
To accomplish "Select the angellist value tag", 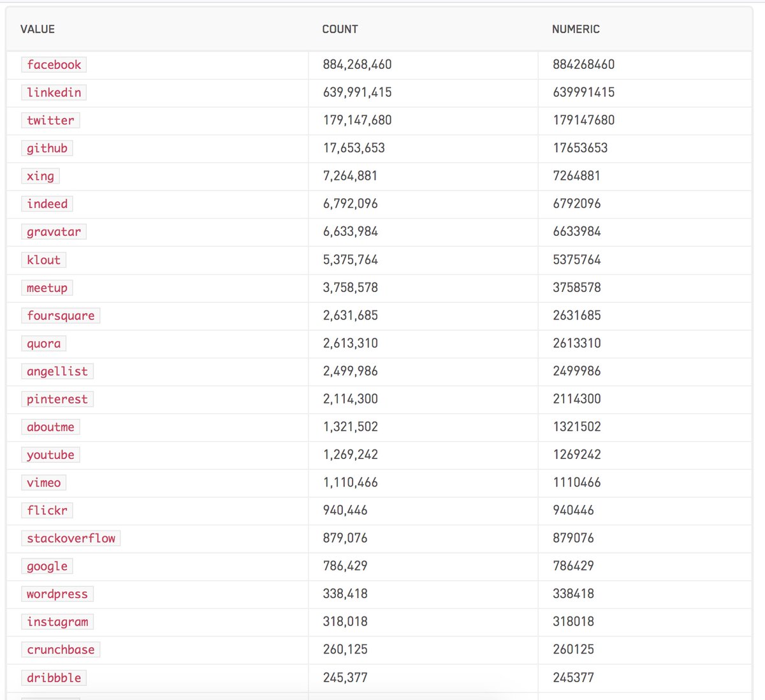I will tap(57, 371).
